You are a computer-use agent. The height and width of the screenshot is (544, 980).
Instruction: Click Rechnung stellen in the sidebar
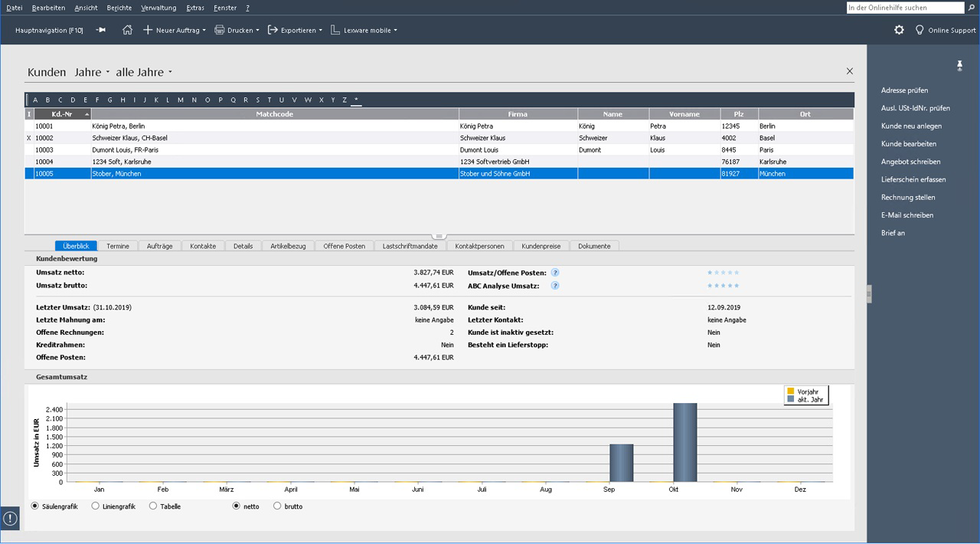908,198
